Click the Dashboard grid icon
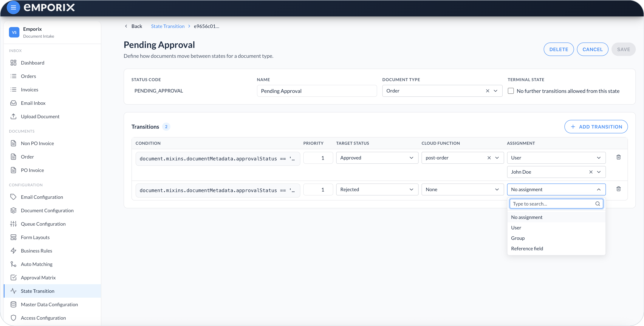The image size is (644, 326). pyautogui.click(x=13, y=63)
